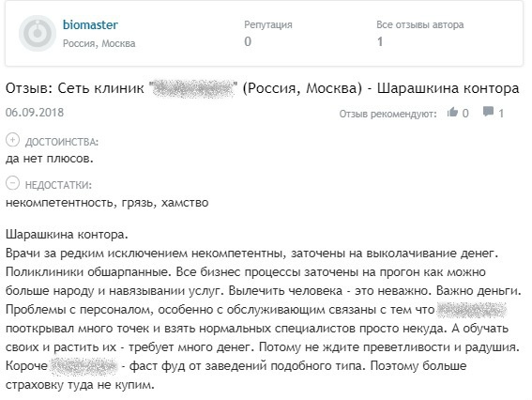Click the review date 06.09.2018
532x400 pixels.
coord(35,113)
